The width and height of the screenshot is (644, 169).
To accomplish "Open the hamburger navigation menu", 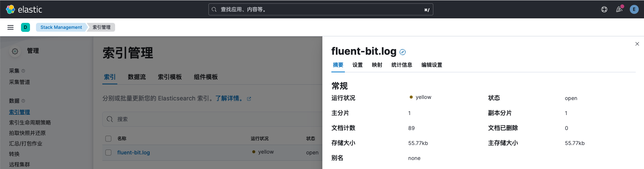I will point(10,27).
